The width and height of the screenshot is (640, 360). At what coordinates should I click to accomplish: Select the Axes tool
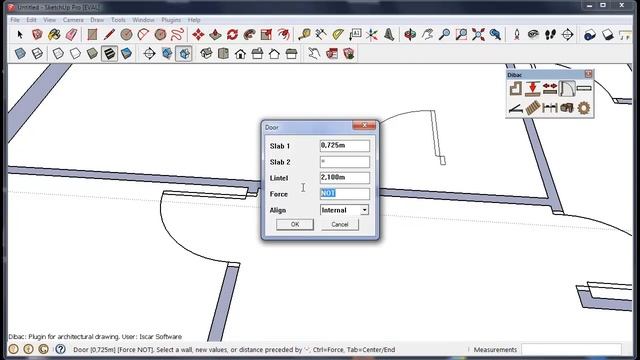[372, 35]
